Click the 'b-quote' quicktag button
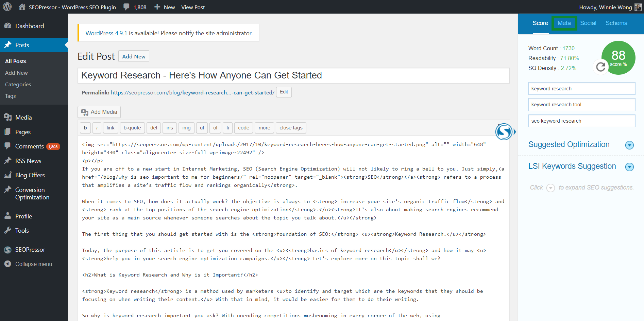This screenshot has height=321, width=644. tap(132, 128)
